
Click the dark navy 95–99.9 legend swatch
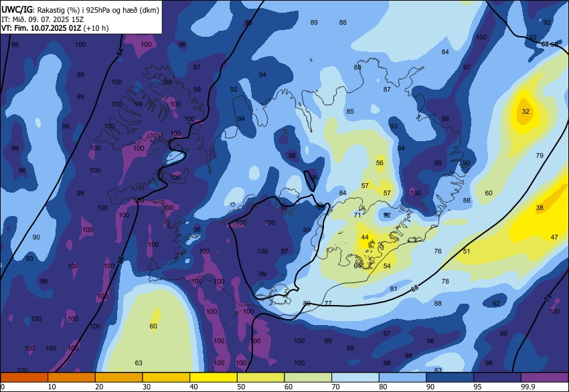(497, 377)
